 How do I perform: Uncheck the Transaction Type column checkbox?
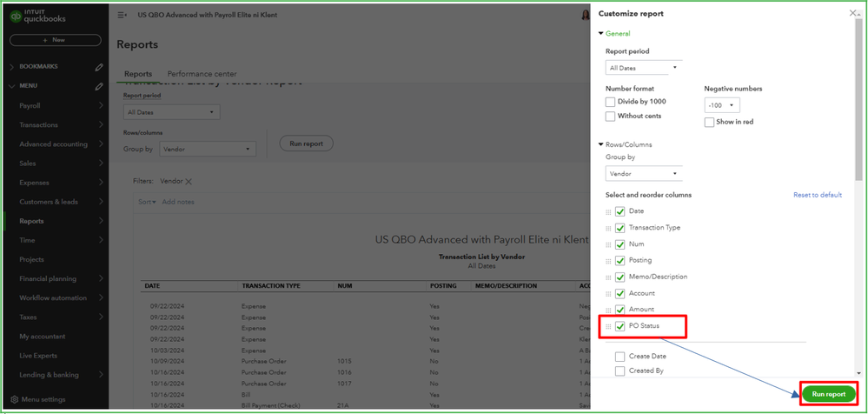click(x=620, y=228)
